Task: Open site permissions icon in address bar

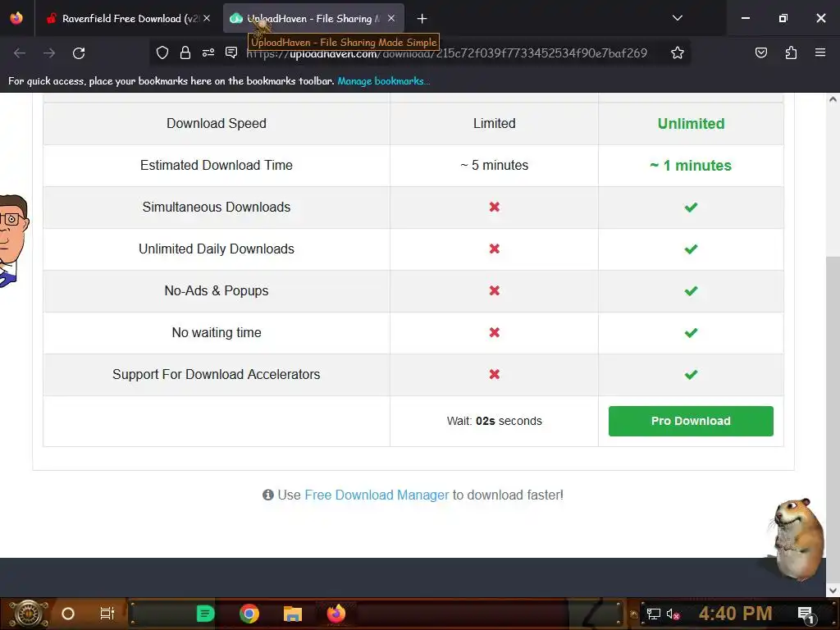Action: pyautogui.click(x=208, y=52)
